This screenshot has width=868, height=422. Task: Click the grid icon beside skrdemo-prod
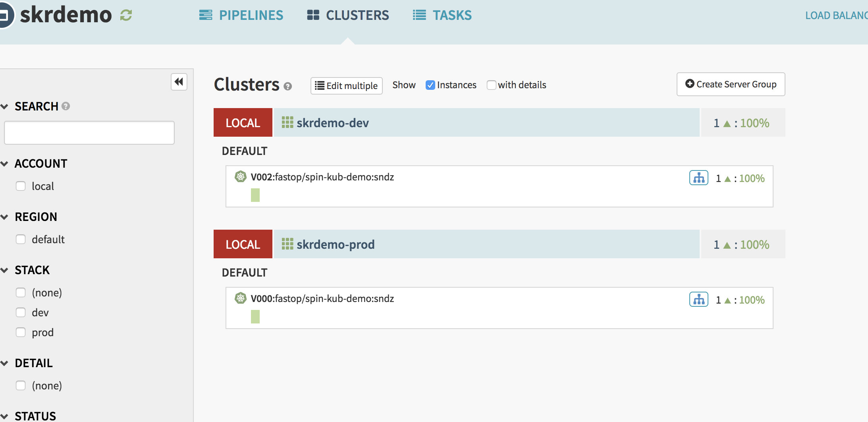click(x=287, y=244)
